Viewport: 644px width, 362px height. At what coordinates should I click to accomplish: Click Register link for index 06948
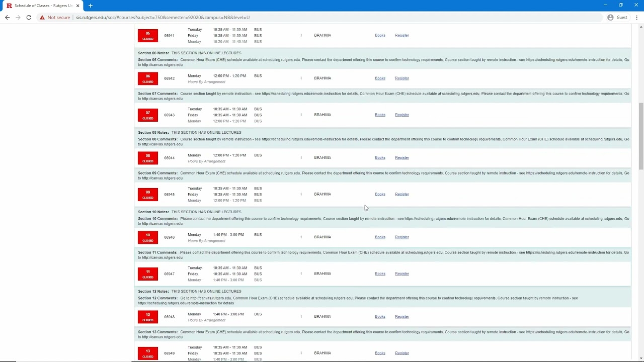click(x=402, y=316)
